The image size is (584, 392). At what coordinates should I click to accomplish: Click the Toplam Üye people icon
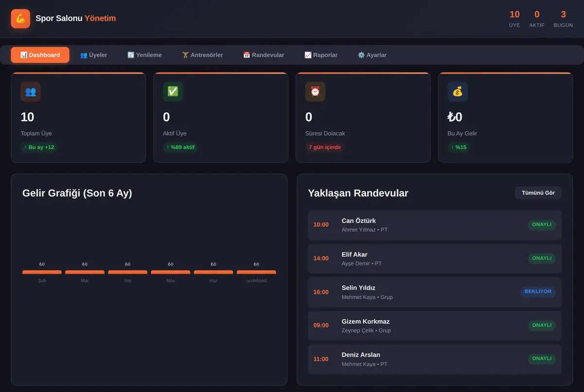pyautogui.click(x=31, y=91)
